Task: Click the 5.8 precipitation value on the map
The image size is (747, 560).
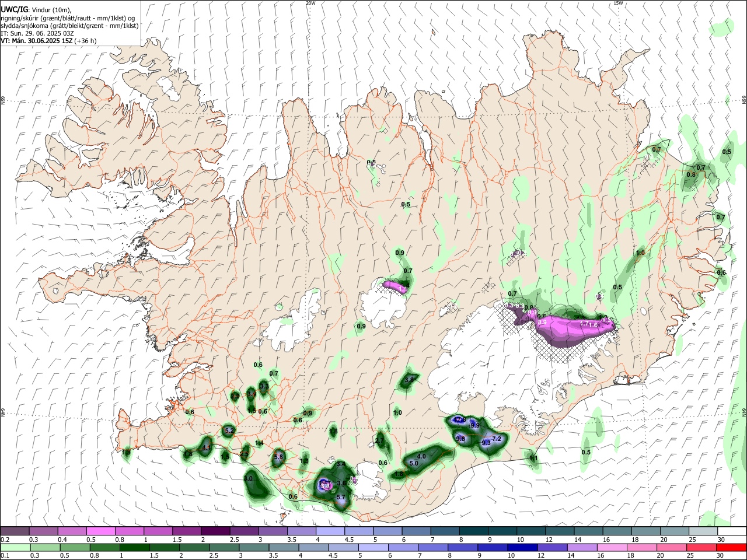Action: (278, 457)
